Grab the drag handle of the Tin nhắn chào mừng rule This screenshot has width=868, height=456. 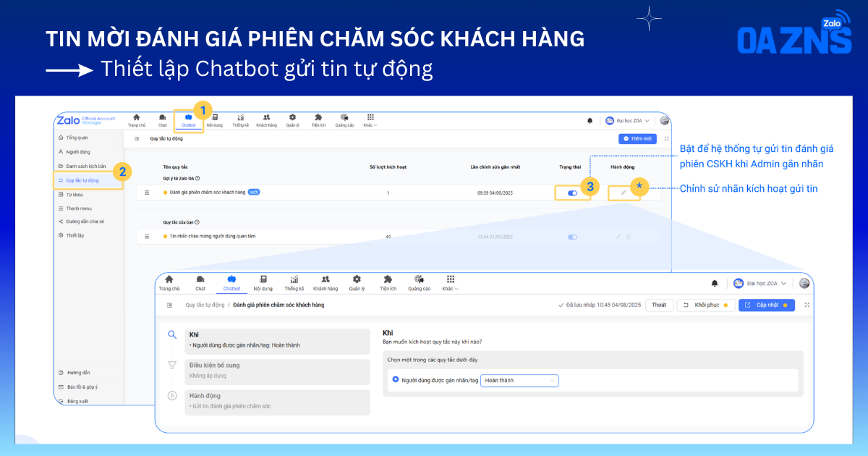[147, 237]
